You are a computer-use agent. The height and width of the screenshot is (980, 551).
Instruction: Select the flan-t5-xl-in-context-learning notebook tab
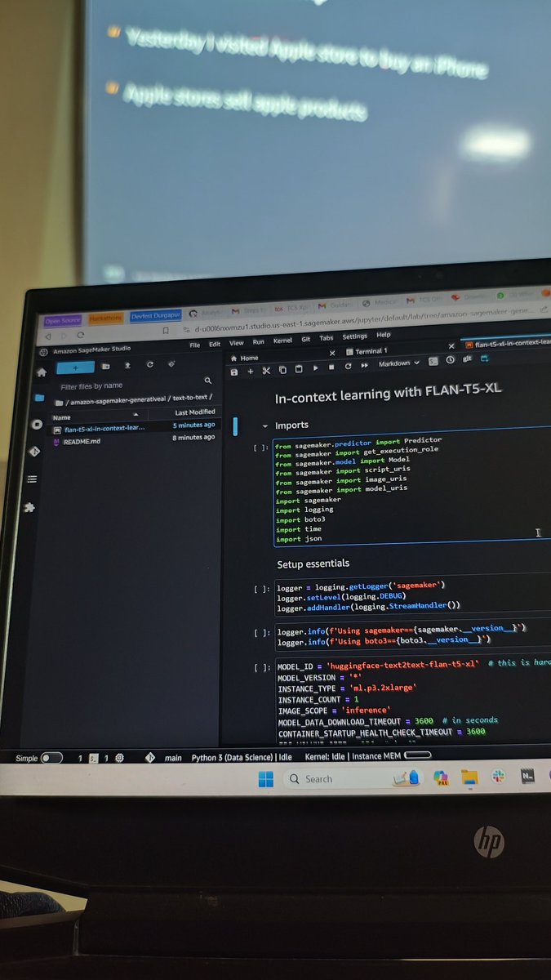point(506,344)
